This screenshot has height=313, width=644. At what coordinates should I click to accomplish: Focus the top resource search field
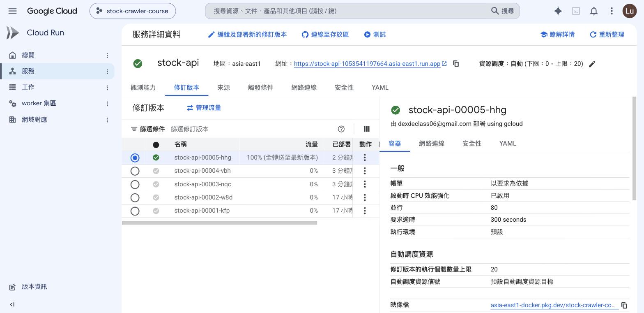coord(362,11)
